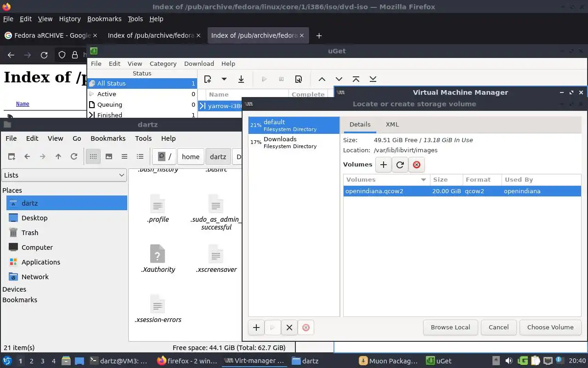Click Choose Volume button

tap(550, 328)
